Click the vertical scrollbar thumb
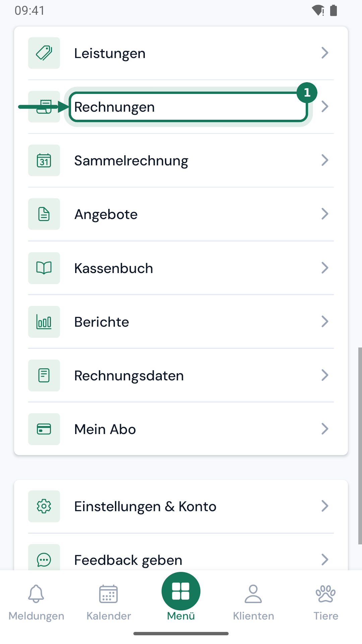The height and width of the screenshot is (644, 362). (x=360, y=446)
